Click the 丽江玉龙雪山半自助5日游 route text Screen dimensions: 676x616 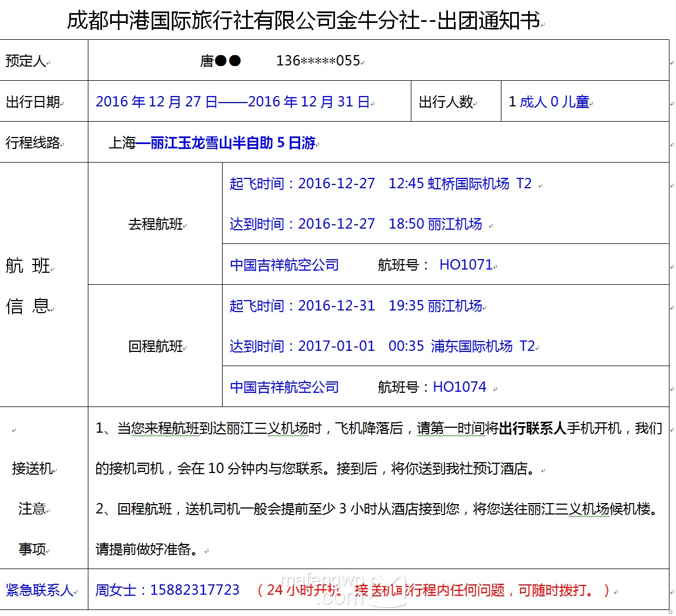coord(232,143)
